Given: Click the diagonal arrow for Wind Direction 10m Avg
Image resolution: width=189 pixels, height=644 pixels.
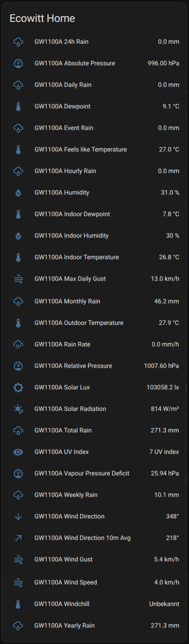Looking at the screenshot, I should tap(18, 538).
